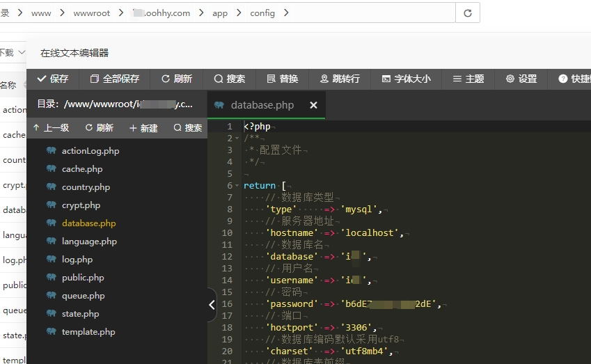Click the 'utf8mb4' charset value on line 20

click(364, 351)
